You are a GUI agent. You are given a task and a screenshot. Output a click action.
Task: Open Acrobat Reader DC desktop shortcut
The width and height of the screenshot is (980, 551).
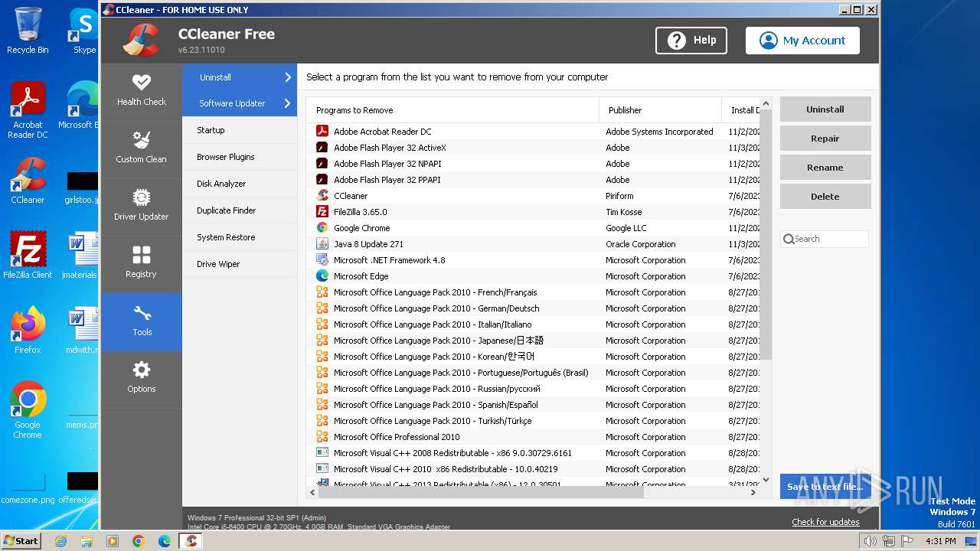(x=28, y=110)
